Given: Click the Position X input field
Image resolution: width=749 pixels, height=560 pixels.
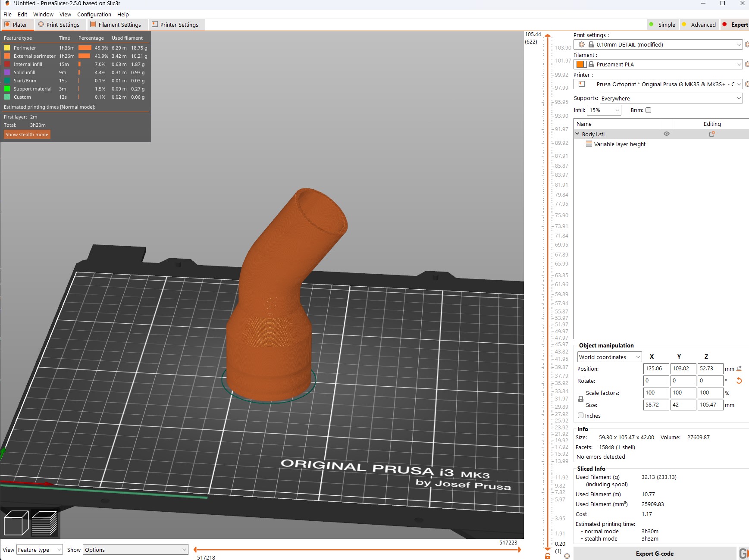Looking at the screenshot, I should pos(656,369).
